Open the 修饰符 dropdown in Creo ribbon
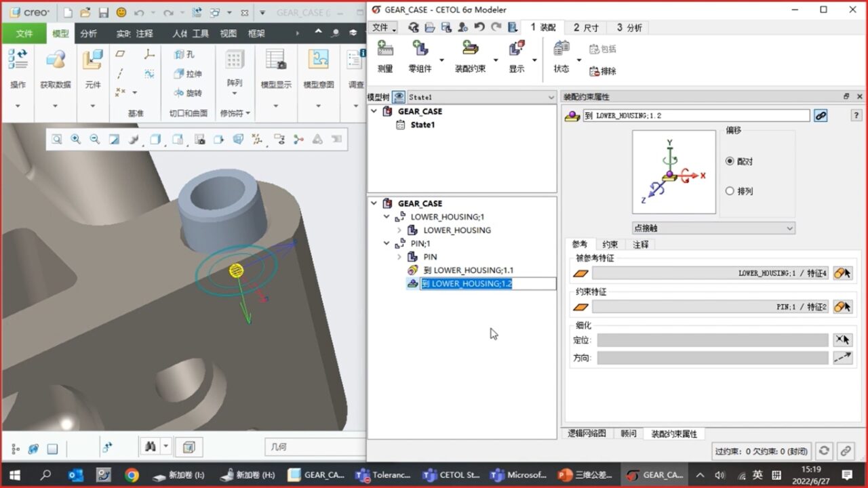The width and height of the screenshot is (868, 488). [235, 113]
